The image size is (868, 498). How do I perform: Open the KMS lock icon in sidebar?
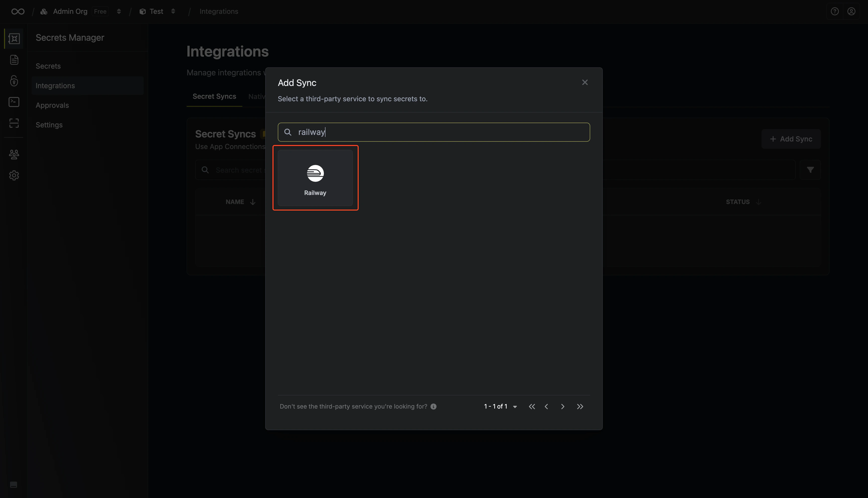point(14,81)
